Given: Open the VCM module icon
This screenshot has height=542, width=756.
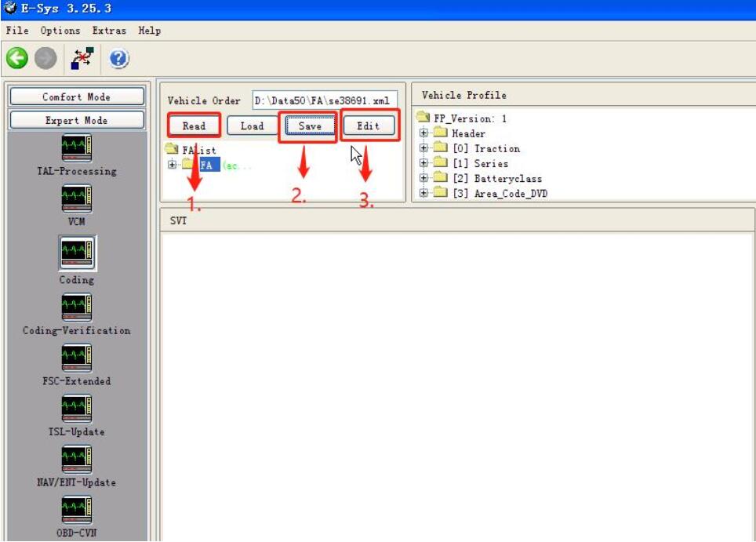Looking at the screenshot, I should [x=77, y=198].
